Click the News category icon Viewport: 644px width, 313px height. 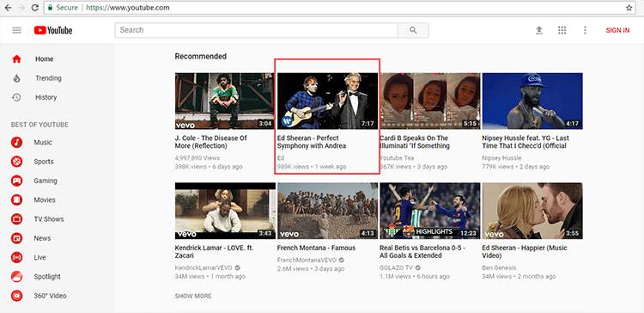coord(17,238)
